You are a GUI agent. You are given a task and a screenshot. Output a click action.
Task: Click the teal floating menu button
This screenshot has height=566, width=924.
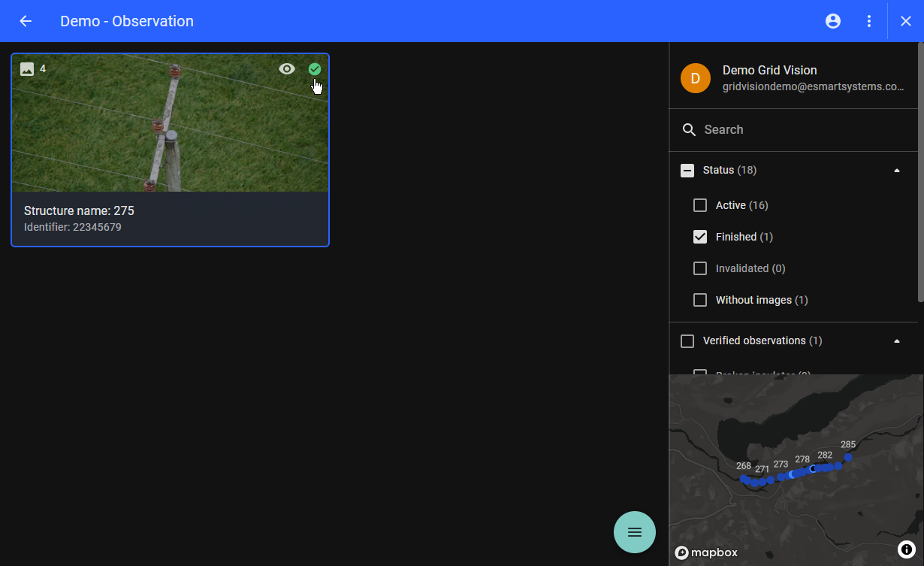[x=635, y=532]
